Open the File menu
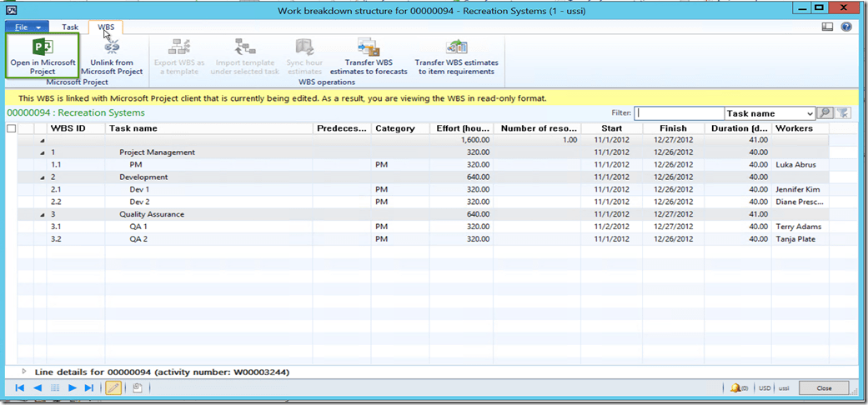 coord(27,27)
